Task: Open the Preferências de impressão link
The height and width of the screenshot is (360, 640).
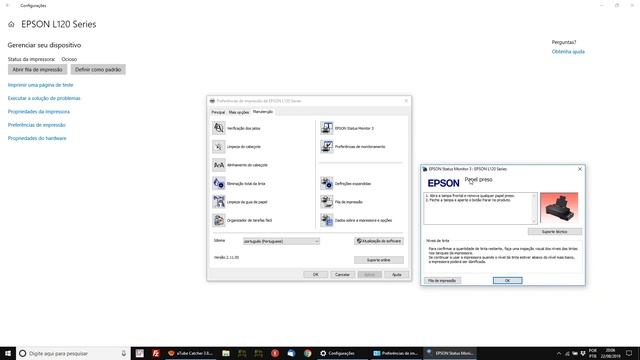Action: click(x=37, y=125)
